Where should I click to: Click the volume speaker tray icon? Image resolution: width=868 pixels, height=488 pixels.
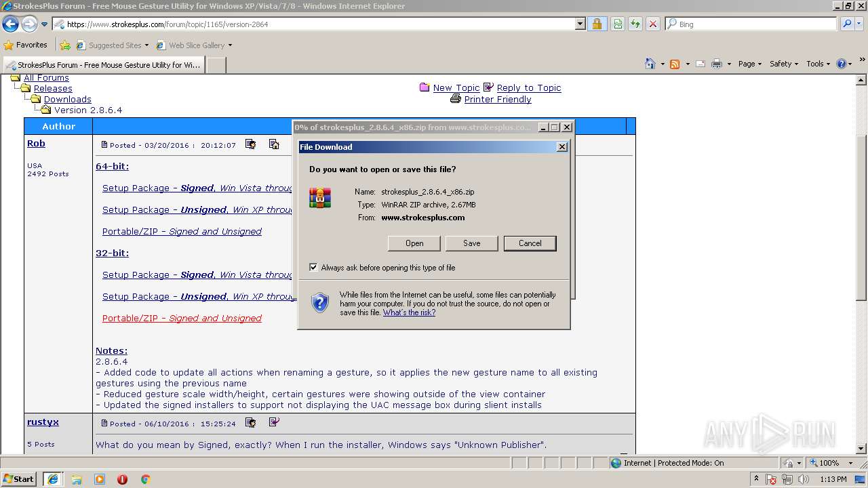(804, 479)
